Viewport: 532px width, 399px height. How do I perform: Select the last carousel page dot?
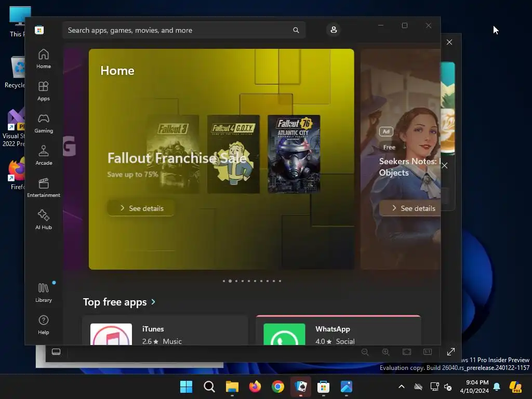pyautogui.click(x=280, y=281)
